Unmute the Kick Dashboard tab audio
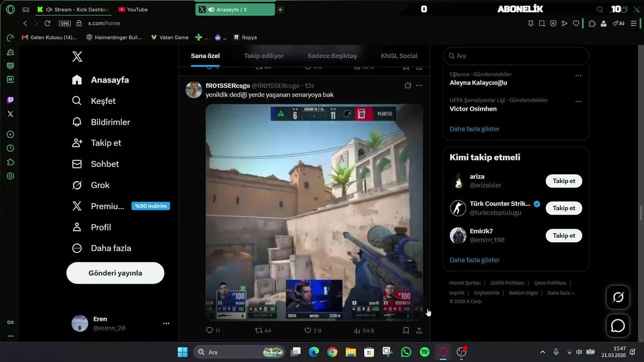Viewport: 644px width, 362px height. pyautogui.click(x=49, y=10)
